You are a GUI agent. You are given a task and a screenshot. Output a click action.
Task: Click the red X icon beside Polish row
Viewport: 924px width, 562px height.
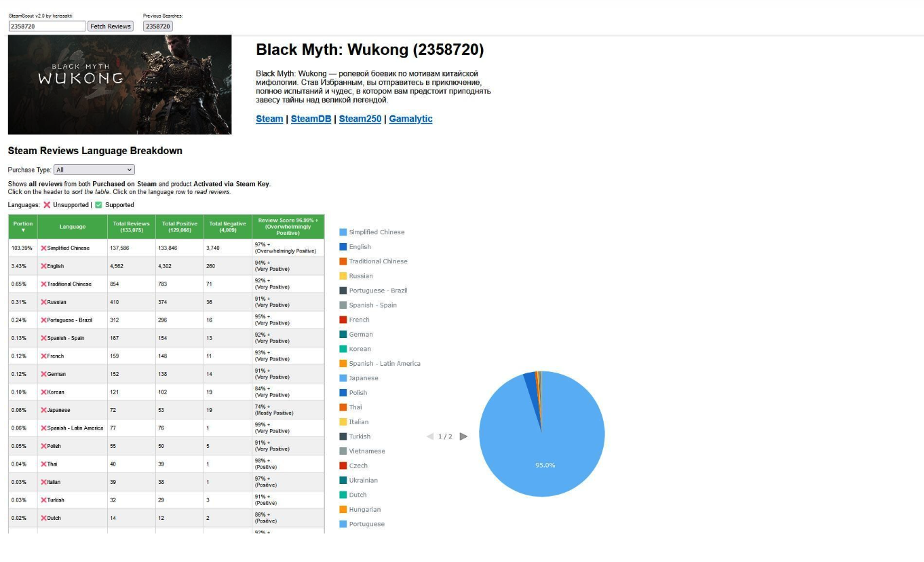point(43,446)
